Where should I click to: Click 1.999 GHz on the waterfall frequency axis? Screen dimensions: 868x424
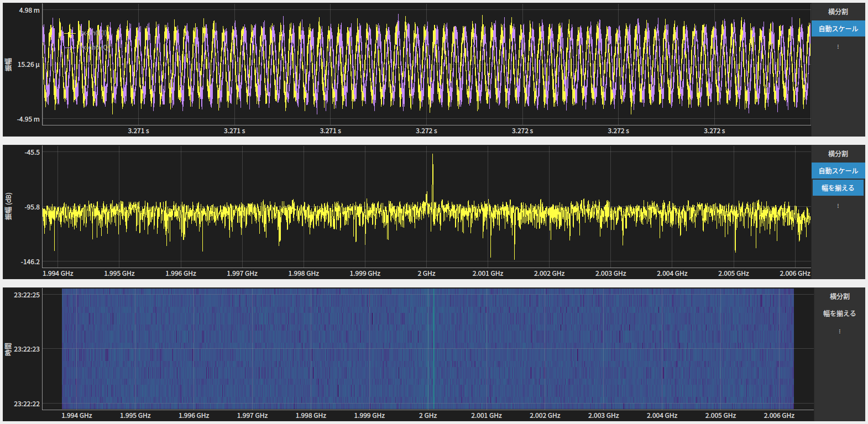click(x=369, y=416)
